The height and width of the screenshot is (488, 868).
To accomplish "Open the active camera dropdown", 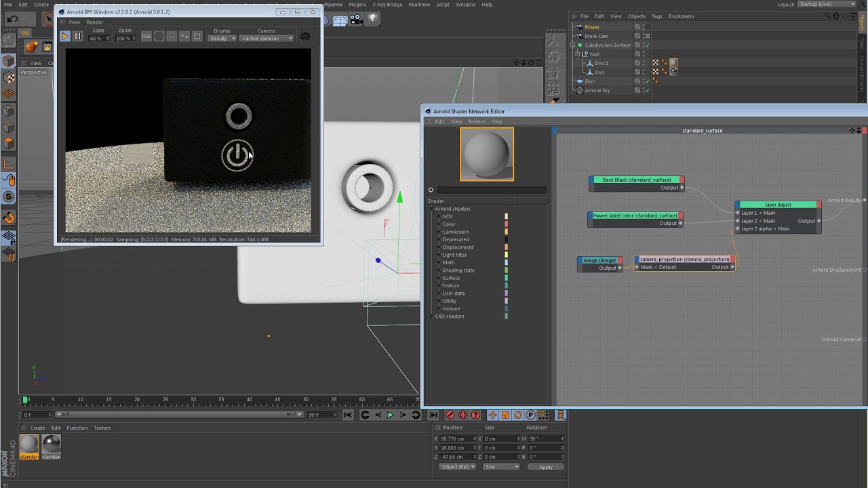I will point(267,39).
